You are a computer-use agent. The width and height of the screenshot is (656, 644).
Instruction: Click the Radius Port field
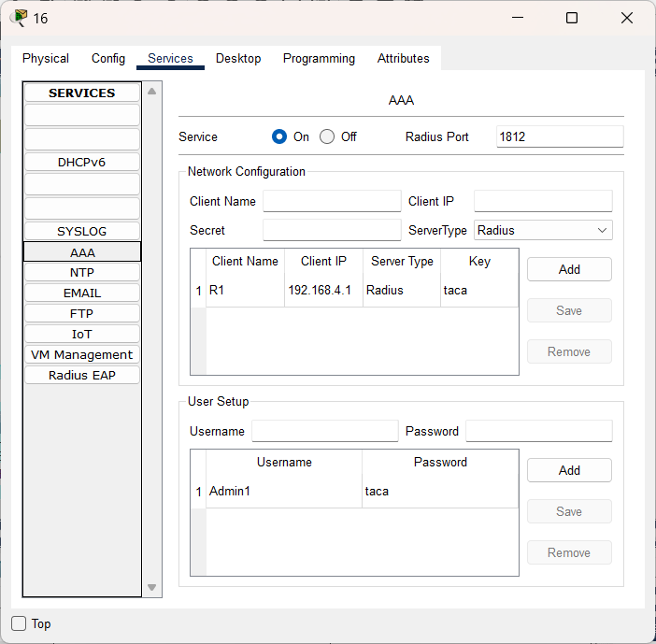[x=560, y=136]
